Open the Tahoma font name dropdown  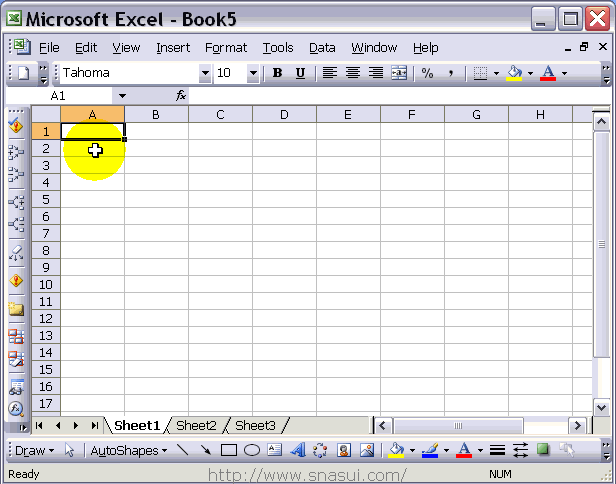pos(205,73)
